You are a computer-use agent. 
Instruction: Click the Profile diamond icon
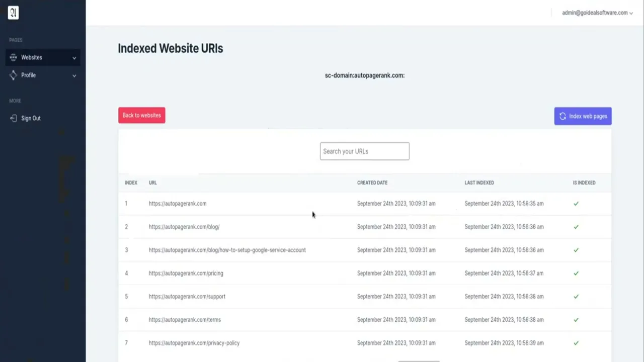click(13, 75)
